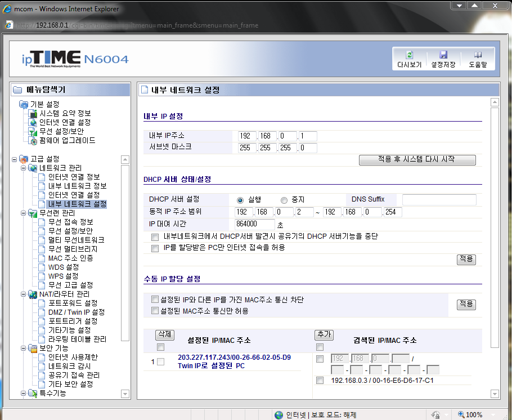The height and width of the screenshot is (420, 512).
Task: Go to 시스템 요약 정보 page
Action: (65, 113)
